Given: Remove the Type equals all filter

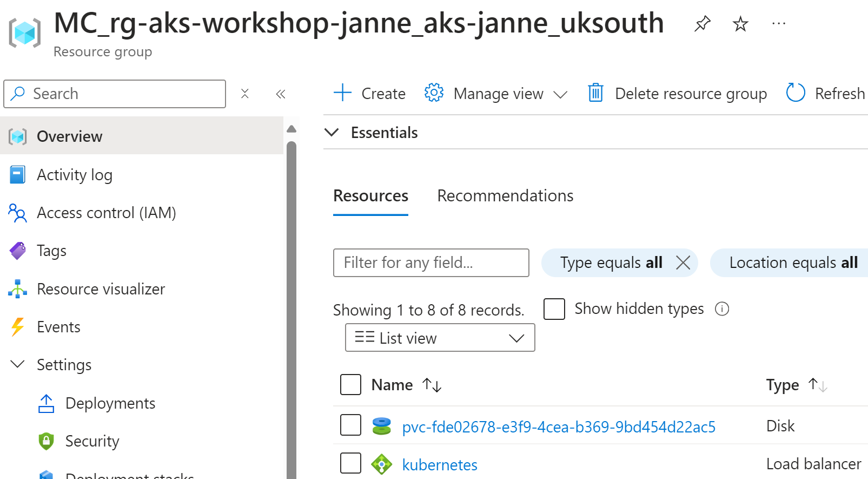Looking at the screenshot, I should tap(683, 263).
